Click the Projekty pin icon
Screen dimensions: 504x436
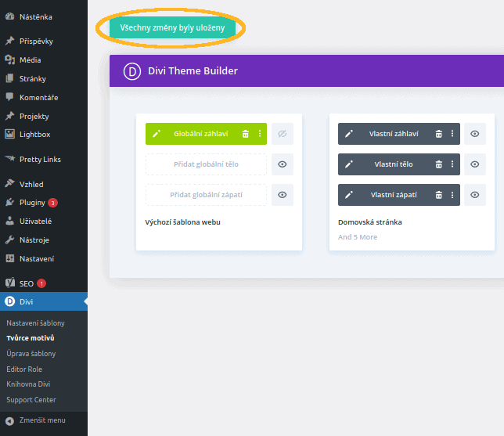[x=10, y=116]
